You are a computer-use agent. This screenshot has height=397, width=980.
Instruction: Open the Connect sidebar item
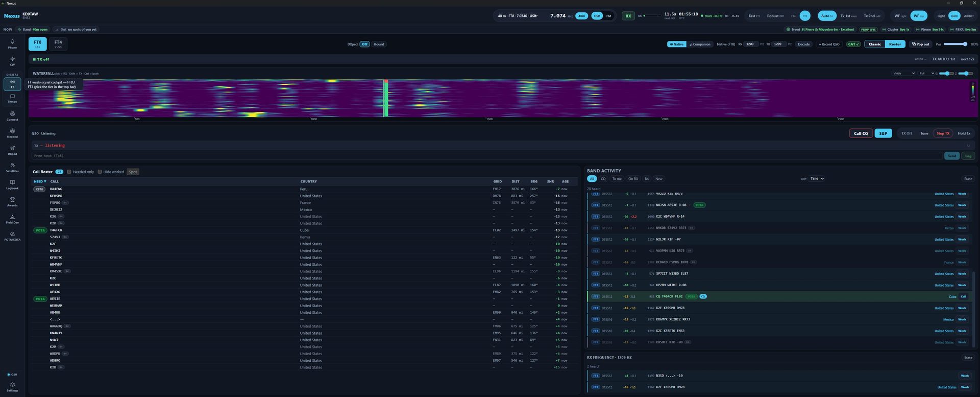pyautogui.click(x=12, y=116)
